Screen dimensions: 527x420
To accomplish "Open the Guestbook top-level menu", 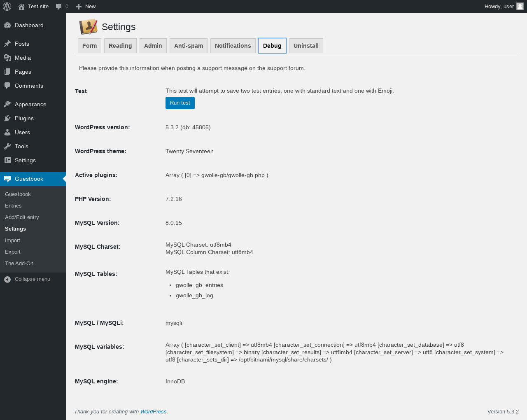I will tap(33, 179).
